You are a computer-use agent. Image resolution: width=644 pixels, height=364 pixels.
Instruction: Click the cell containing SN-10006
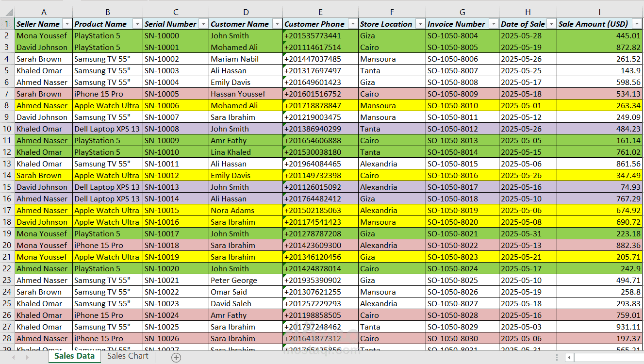coord(176,105)
